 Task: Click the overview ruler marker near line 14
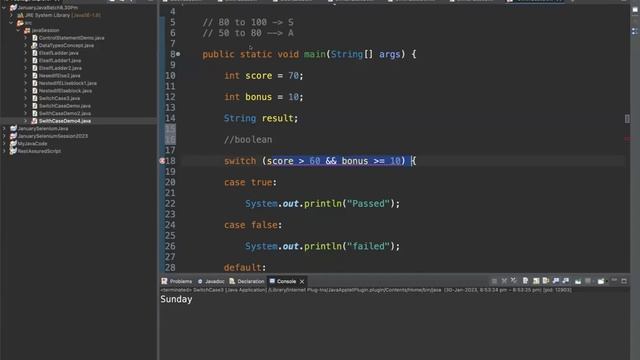tap(627, 118)
